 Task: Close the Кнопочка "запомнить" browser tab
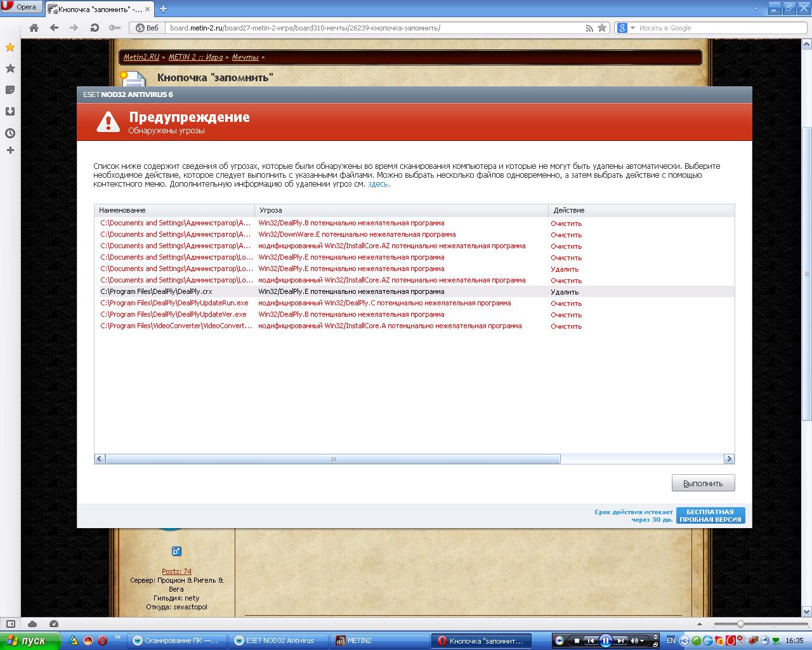(x=147, y=9)
